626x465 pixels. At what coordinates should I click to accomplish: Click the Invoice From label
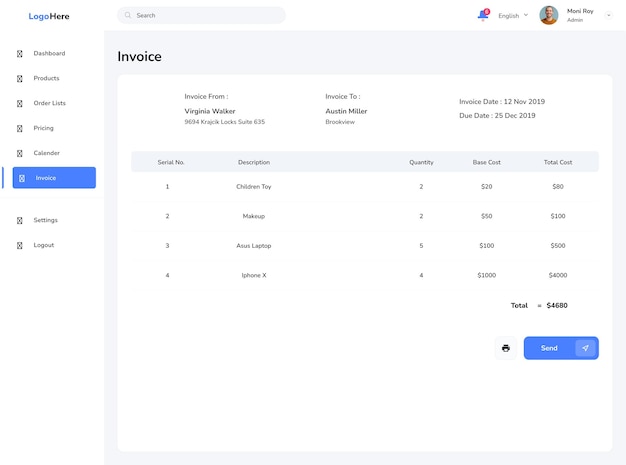tap(206, 96)
